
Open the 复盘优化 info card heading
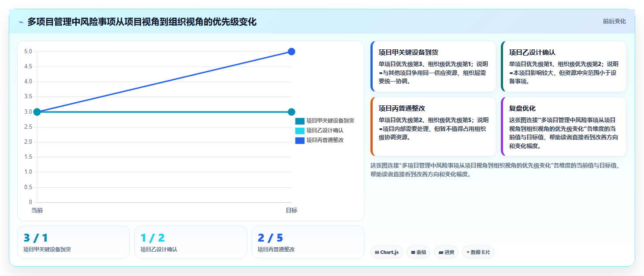point(522,108)
